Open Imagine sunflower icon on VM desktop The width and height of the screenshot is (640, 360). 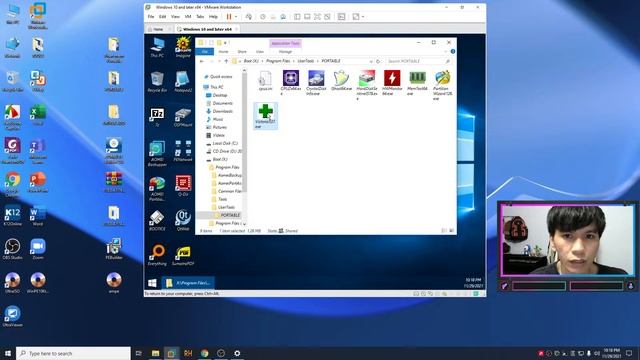[183, 47]
